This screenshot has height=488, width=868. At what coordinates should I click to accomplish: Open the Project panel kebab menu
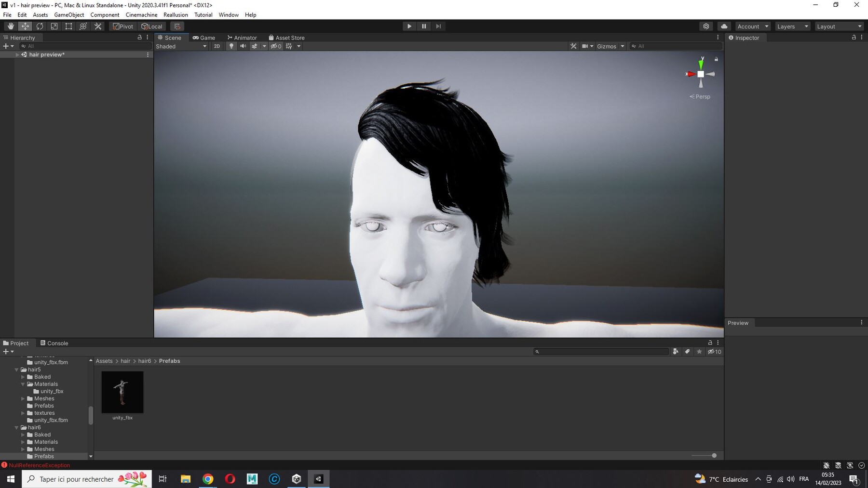[x=718, y=343]
